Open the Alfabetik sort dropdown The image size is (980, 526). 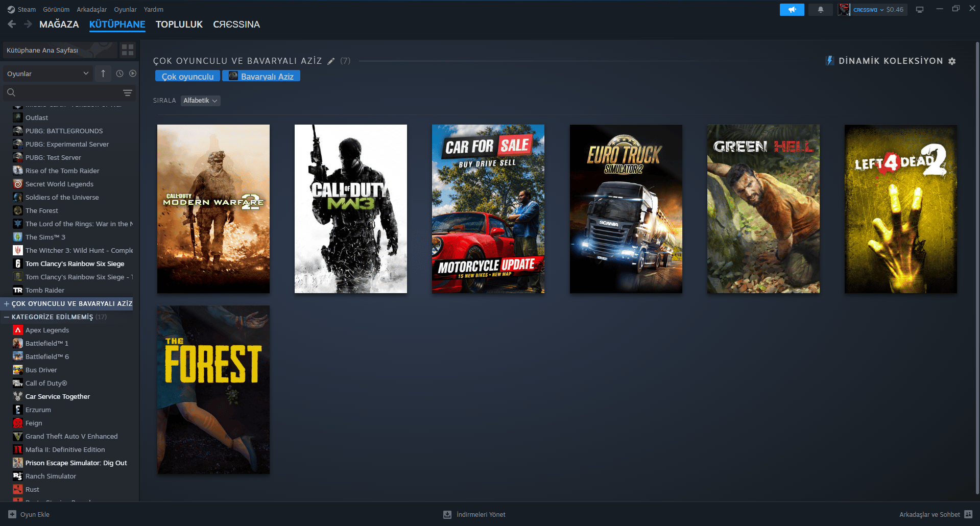pos(201,101)
